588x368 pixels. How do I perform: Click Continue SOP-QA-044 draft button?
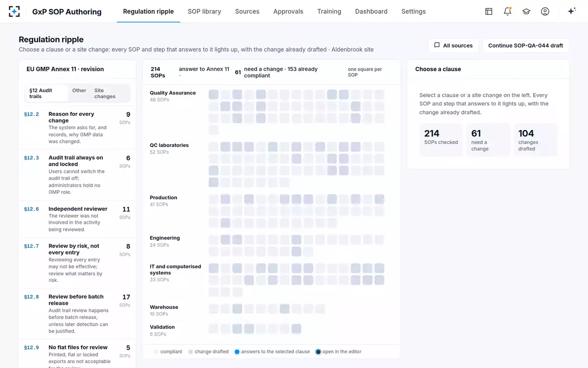[x=526, y=45]
